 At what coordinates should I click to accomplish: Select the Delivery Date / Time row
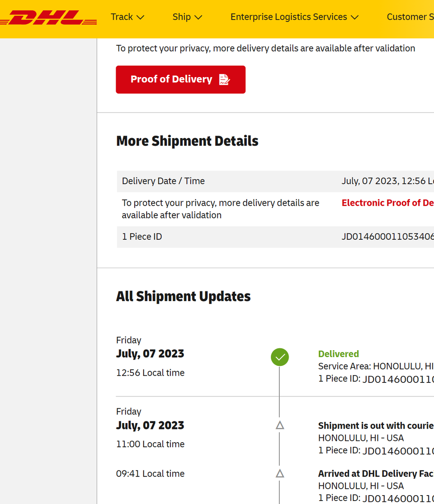pos(275,181)
